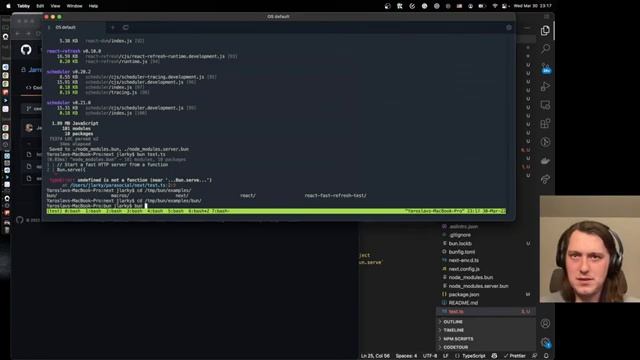
Task: Expand the NPM SCRIPTS section
Action: click(486, 339)
